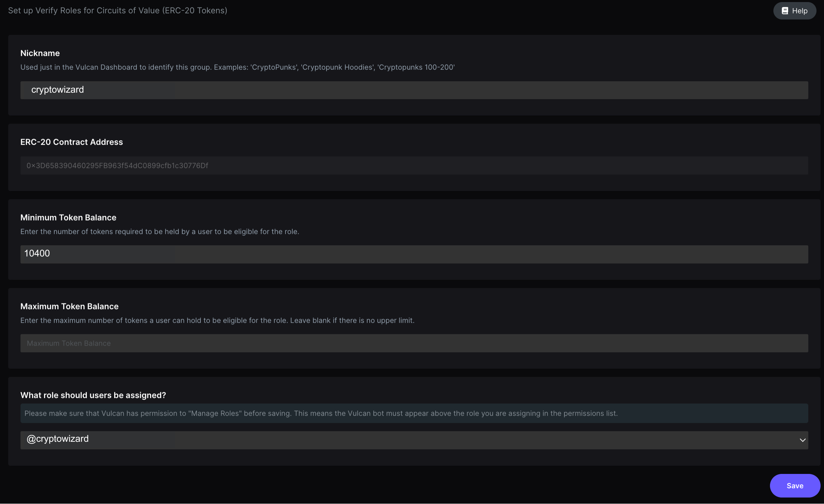The height and width of the screenshot is (504, 824).
Task: Place cursor after the 10400 value
Action: point(51,253)
